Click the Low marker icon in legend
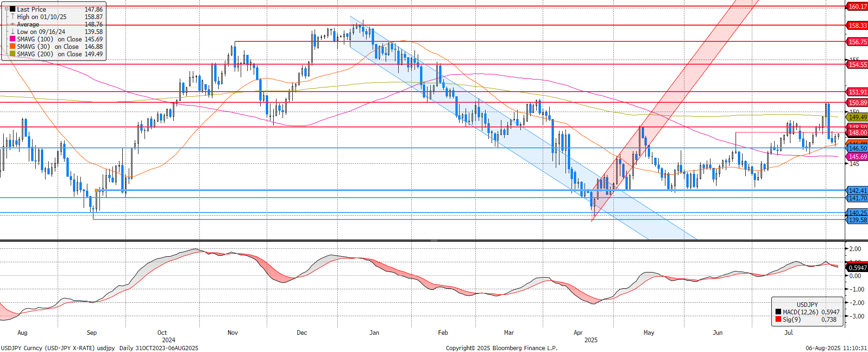 [x=13, y=31]
